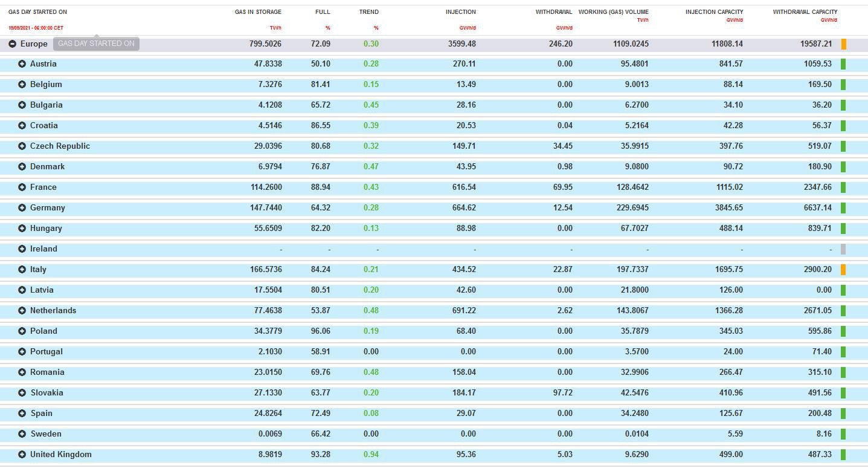
Task: Click the Trend column header
Action: click(x=369, y=12)
